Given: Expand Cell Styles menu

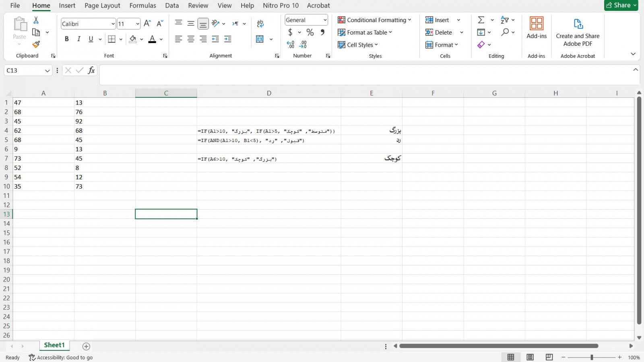Looking at the screenshot, I should point(358,45).
